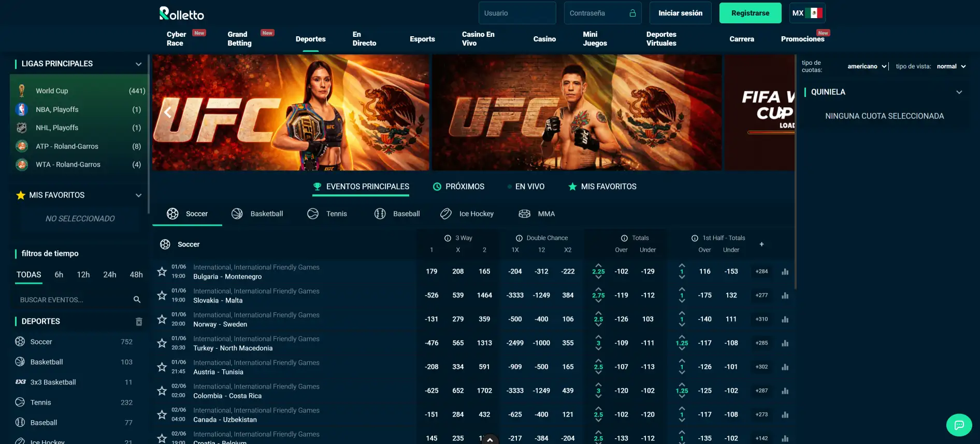This screenshot has height=444, width=980.
Task: Show Double Chance info icon
Action: [x=519, y=238]
